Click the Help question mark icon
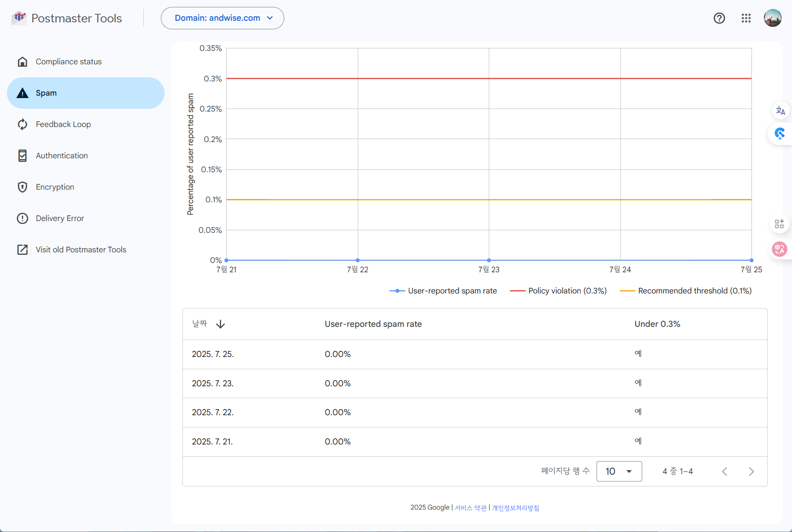Image resolution: width=792 pixels, height=532 pixels. point(719,18)
